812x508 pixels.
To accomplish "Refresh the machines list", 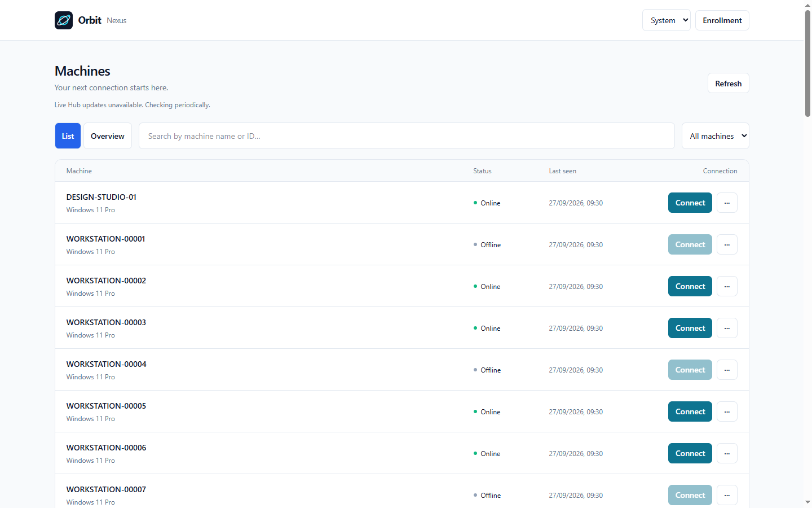I will pos(729,84).
